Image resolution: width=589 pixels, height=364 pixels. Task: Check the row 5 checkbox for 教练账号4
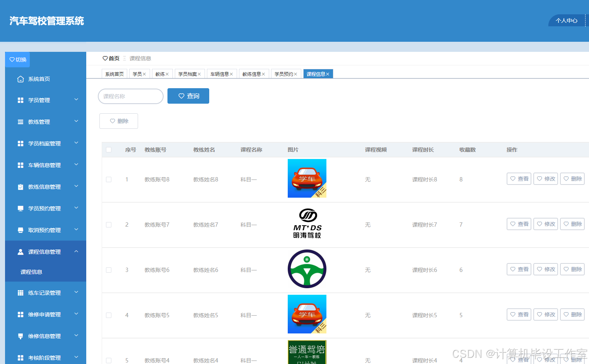click(x=109, y=361)
